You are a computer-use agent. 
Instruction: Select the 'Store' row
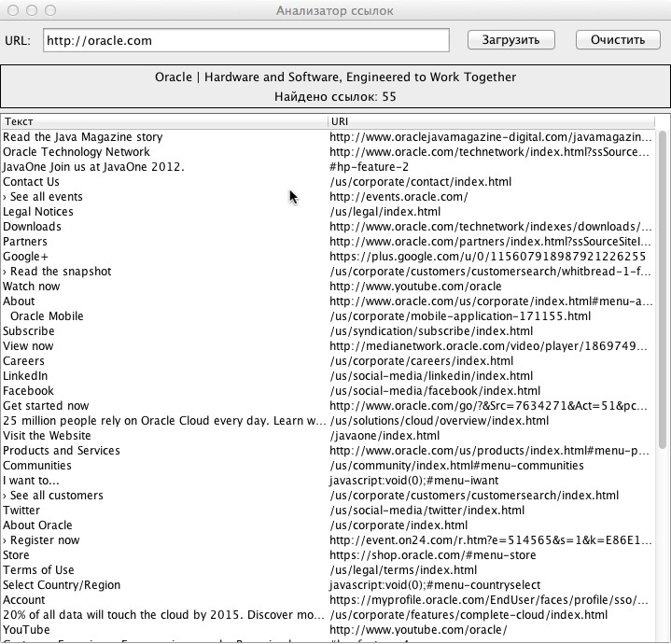329,555
